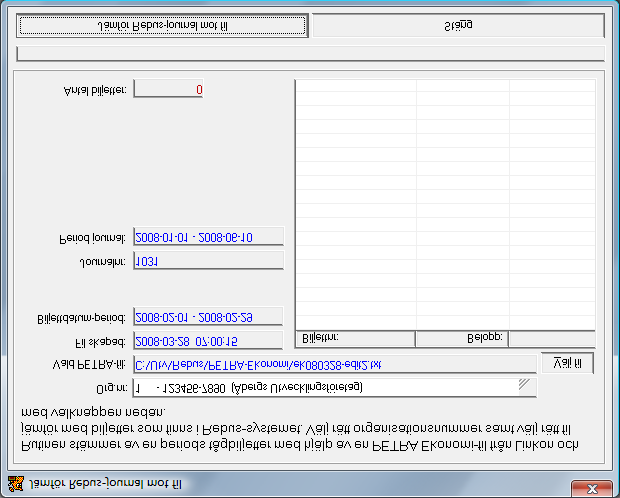Click the Biljettdatum-period field
620x498 pixels.
pos(208,317)
